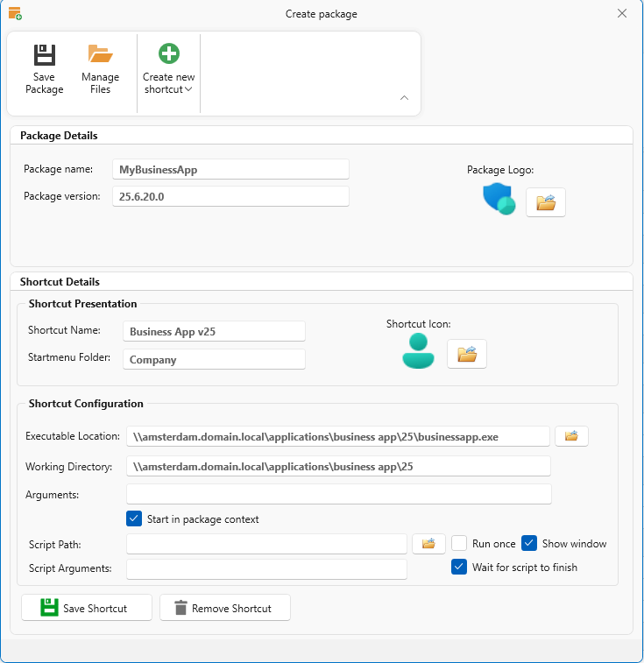644x663 pixels.
Task: Uncheck Wait for script to finish
Action: pyautogui.click(x=459, y=567)
